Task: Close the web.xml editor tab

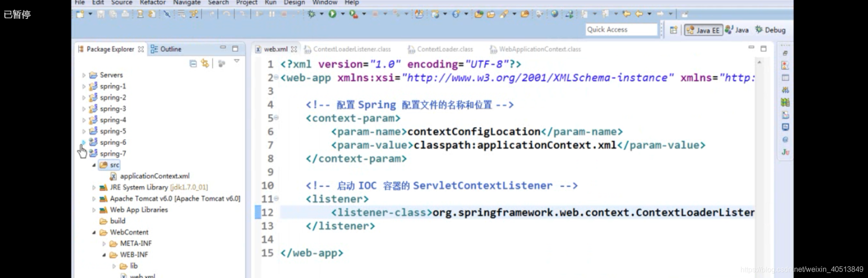Action: (x=294, y=49)
